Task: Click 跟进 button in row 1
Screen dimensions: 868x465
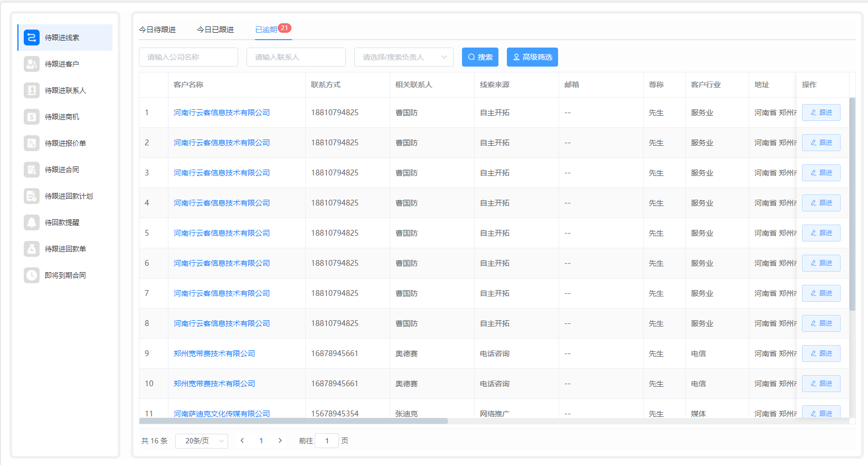Action: pos(821,113)
